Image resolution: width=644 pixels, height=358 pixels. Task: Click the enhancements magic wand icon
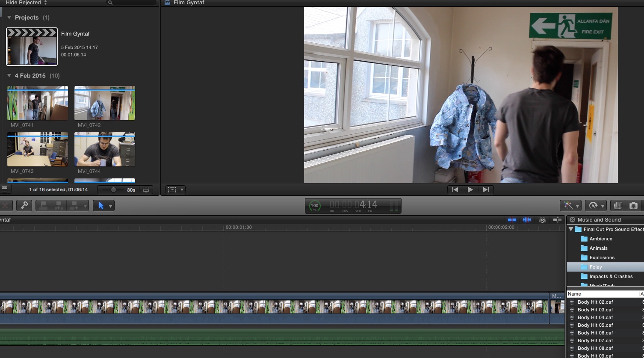click(568, 206)
